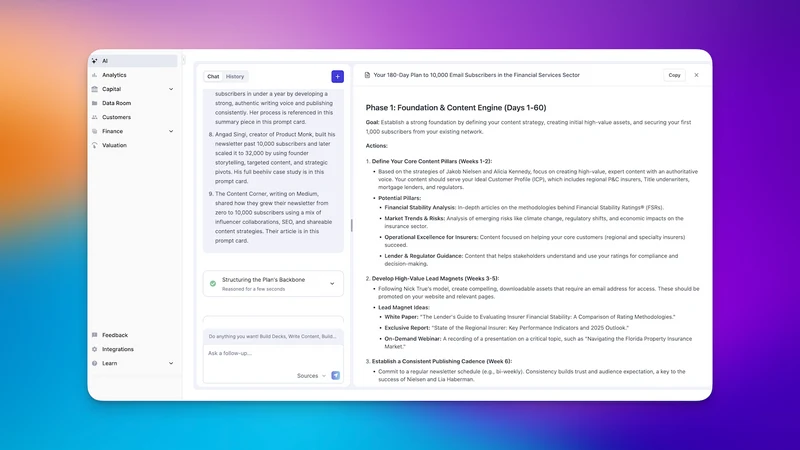Click the Data Room folder icon

pyautogui.click(x=94, y=103)
